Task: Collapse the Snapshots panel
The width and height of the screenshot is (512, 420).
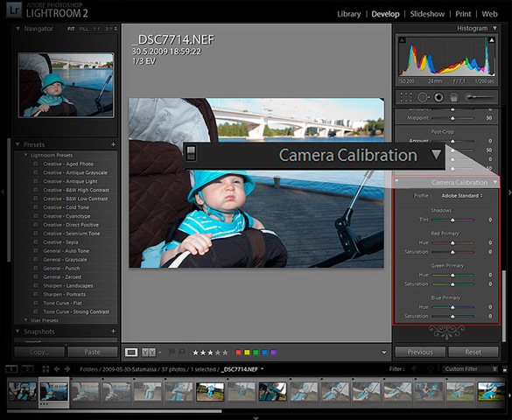Action: coord(18,332)
